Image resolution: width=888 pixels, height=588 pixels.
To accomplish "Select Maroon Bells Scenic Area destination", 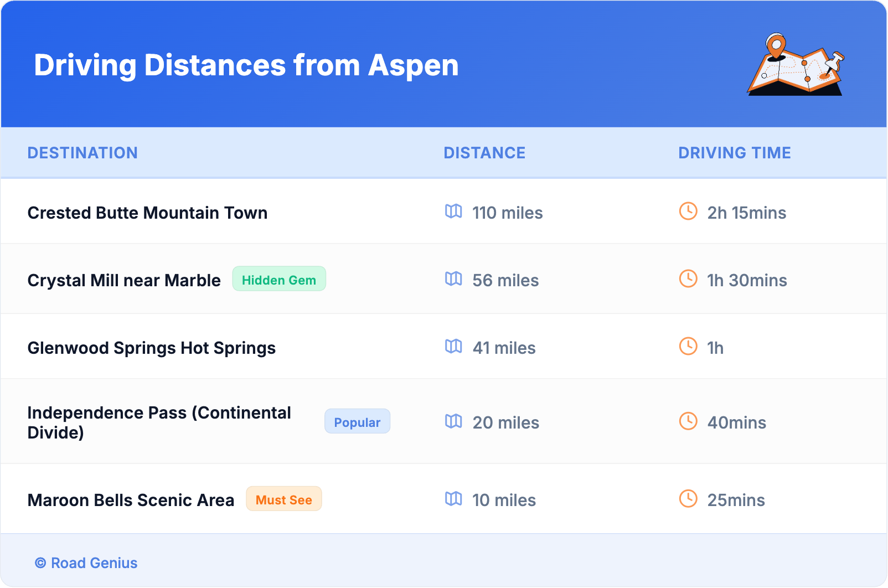I will 131,501.
